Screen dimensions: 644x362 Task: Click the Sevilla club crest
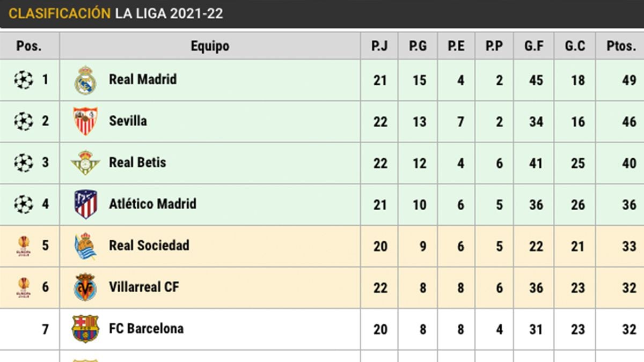pos(85,121)
